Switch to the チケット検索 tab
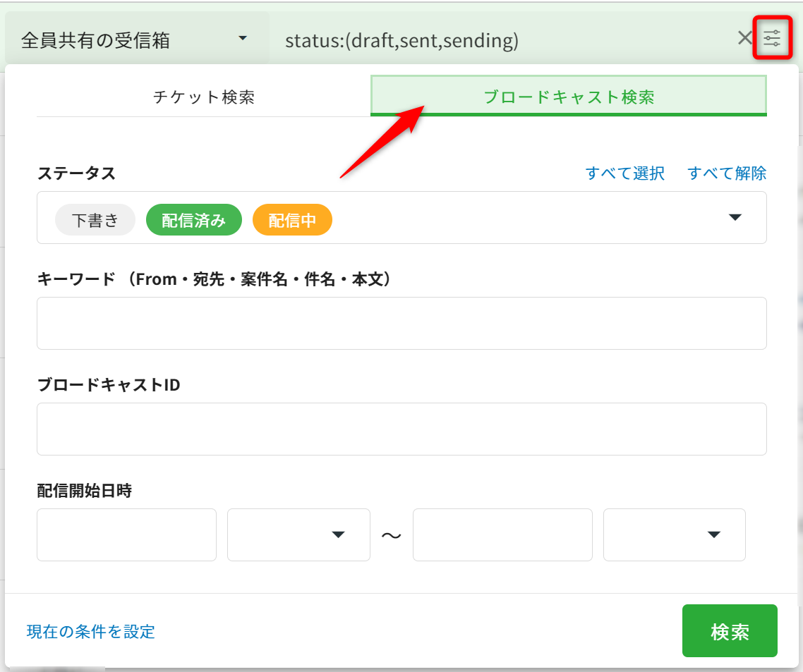 (203, 96)
